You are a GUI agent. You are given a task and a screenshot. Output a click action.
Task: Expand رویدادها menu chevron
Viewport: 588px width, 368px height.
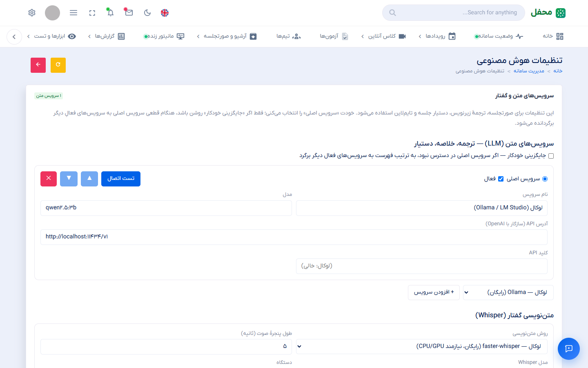(x=420, y=36)
